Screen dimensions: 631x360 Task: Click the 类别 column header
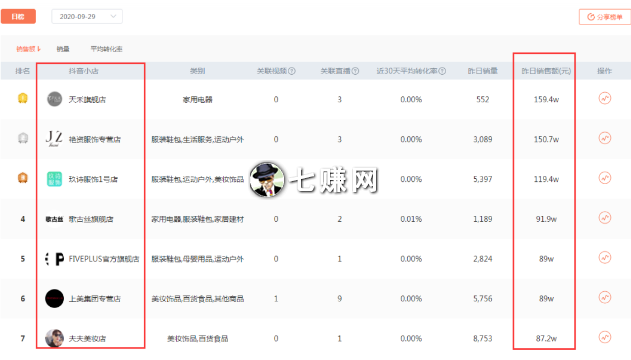[198, 71]
